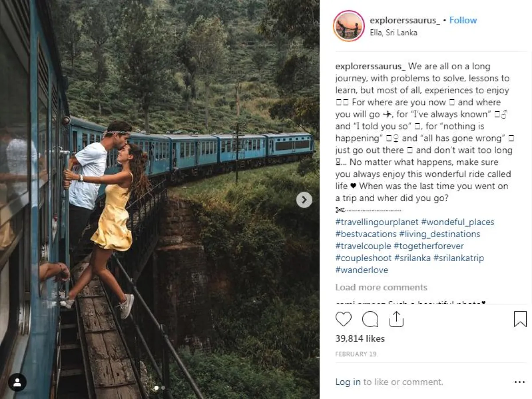Open the three-dot more options menu
Viewport: 532px width, 399px height.
click(519, 382)
